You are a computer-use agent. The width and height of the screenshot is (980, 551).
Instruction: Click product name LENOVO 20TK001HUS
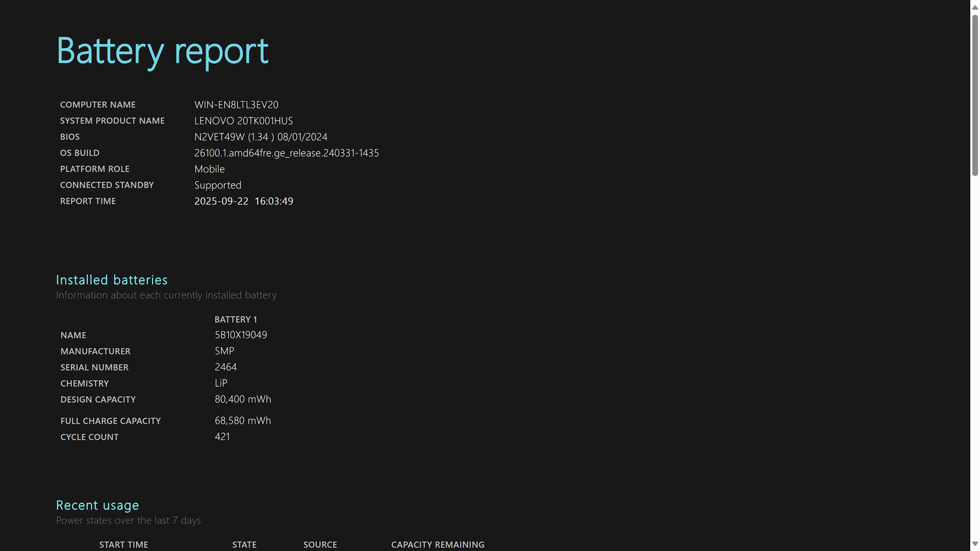[x=244, y=121]
